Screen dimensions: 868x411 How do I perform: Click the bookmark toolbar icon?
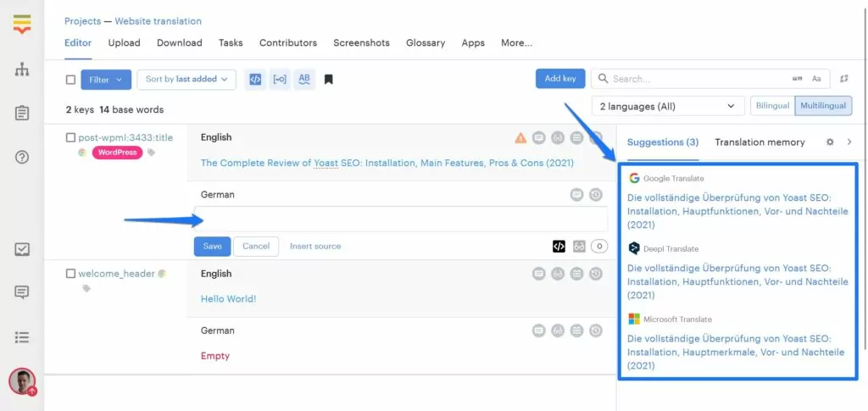[328, 80]
